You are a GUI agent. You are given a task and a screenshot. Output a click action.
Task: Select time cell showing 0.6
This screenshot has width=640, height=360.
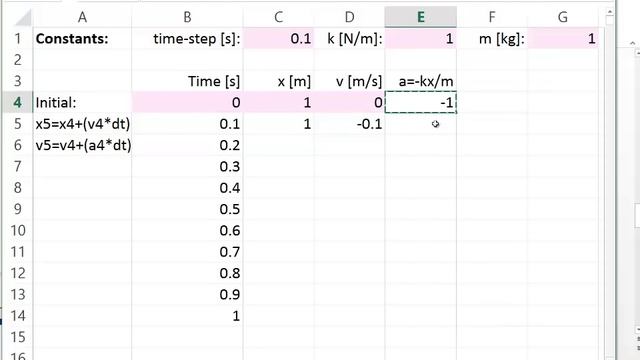pos(187,231)
